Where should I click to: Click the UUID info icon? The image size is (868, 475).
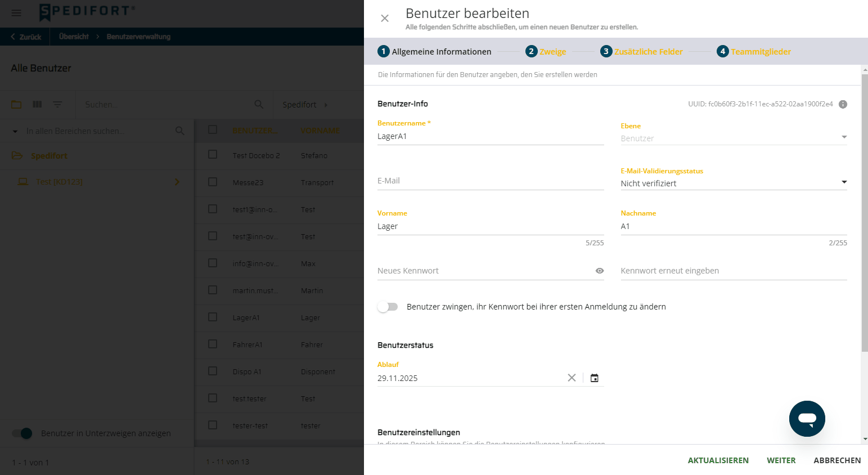(843, 104)
